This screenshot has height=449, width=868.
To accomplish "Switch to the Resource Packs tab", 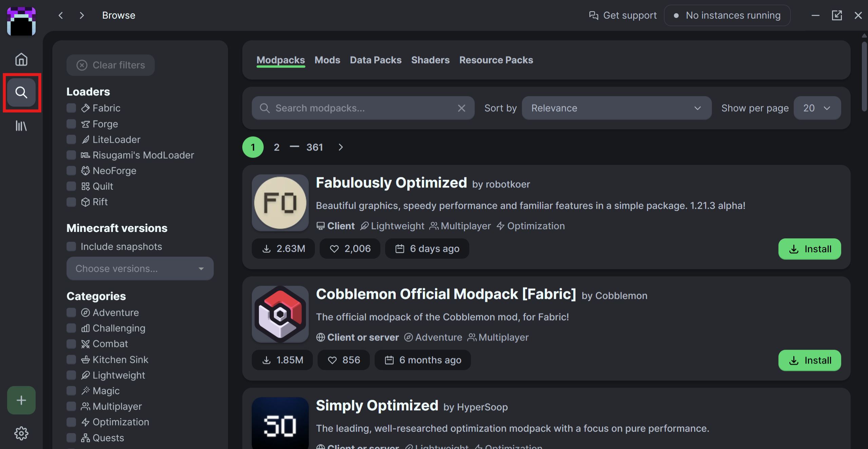I will [x=496, y=60].
